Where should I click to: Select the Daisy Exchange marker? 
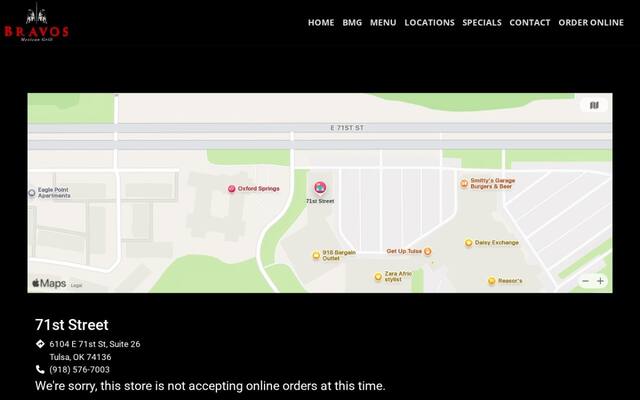[469, 243]
